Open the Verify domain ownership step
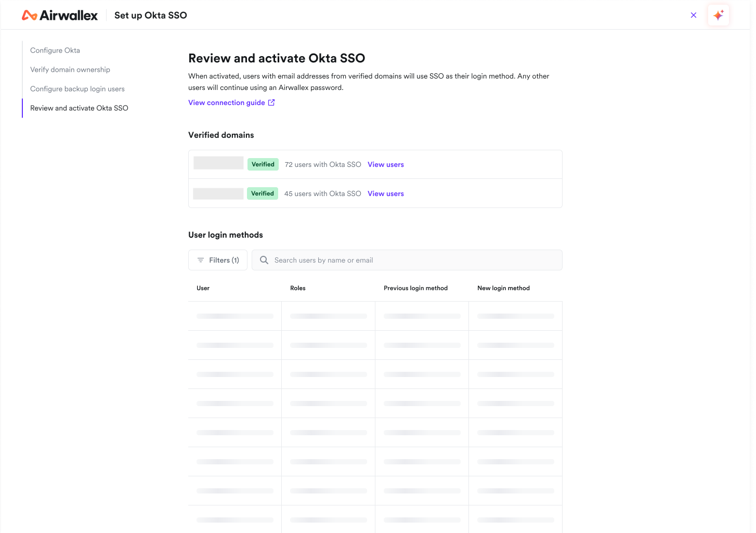The height and width of the screenshot is (533, 756). [x=70, y=70]
